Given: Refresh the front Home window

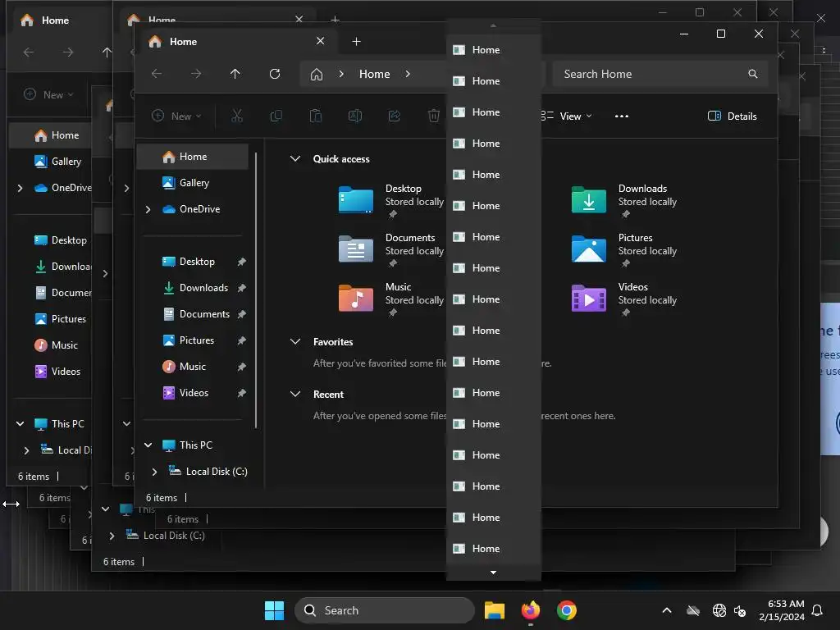Looking at the screenshot, I should 275,73.
